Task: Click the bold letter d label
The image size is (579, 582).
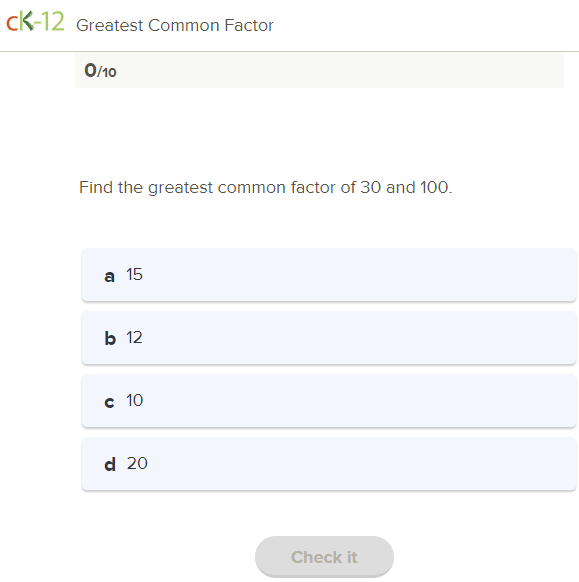Action: (x=110, y=464)
